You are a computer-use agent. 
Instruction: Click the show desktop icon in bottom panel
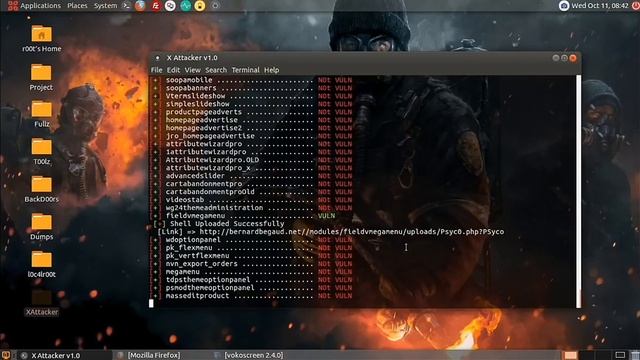point(5,355)
